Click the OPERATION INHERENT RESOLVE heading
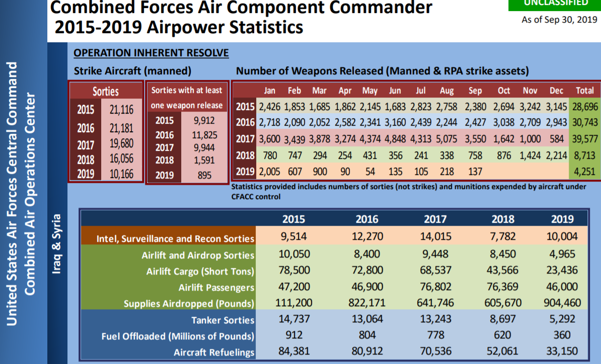Screen dimensions: 601x364 click(151, 53)
